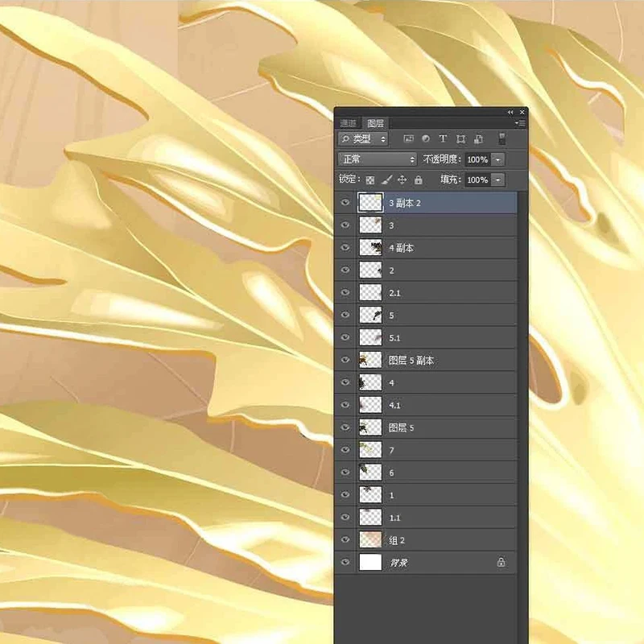Hide the 3 副本 2 layer

345,203
